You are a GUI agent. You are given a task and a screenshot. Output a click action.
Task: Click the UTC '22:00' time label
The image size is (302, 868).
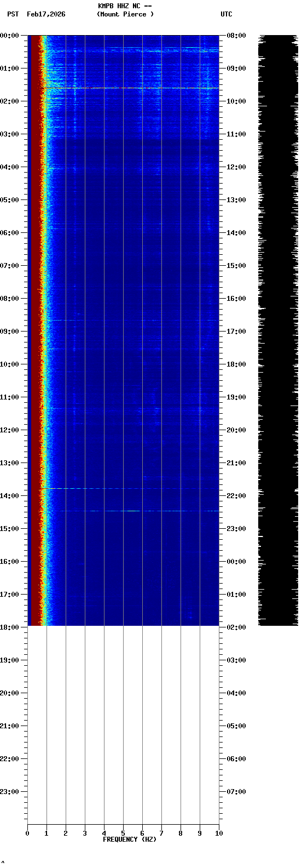pyautogui.click(x=236, y=496)
